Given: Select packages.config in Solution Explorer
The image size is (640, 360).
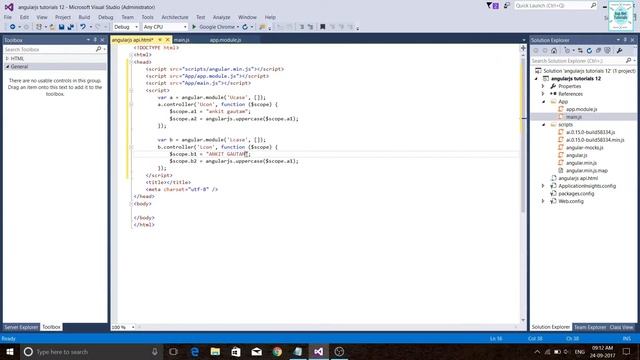Looking at the screenshot, I should (576, 193).
